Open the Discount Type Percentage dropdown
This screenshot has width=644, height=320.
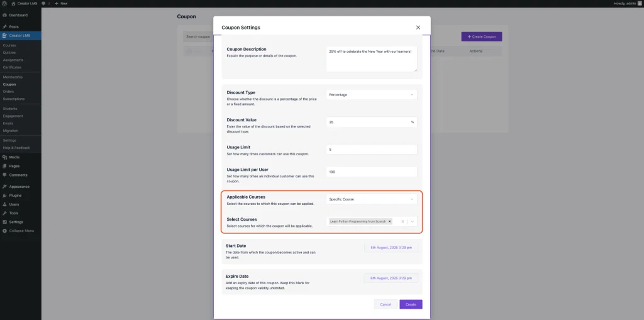coord(372,94)
